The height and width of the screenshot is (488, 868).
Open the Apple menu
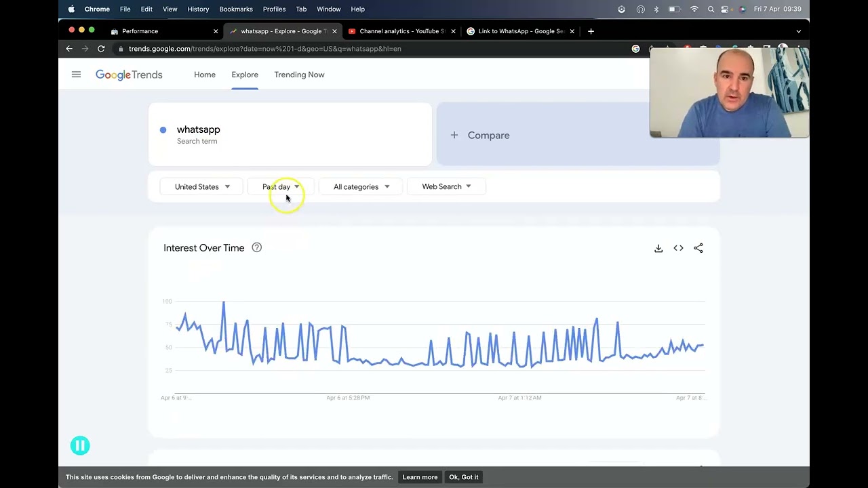tap(71, 9)
